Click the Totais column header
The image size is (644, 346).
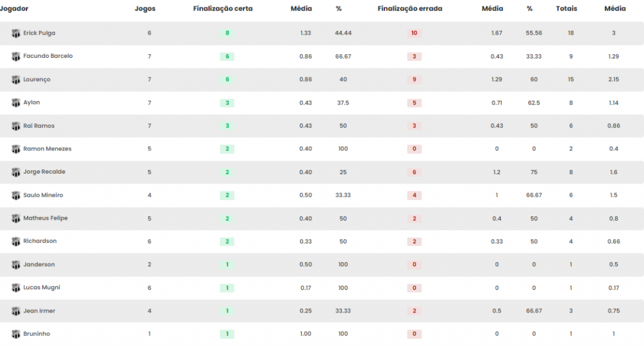[x=567, y=9]
